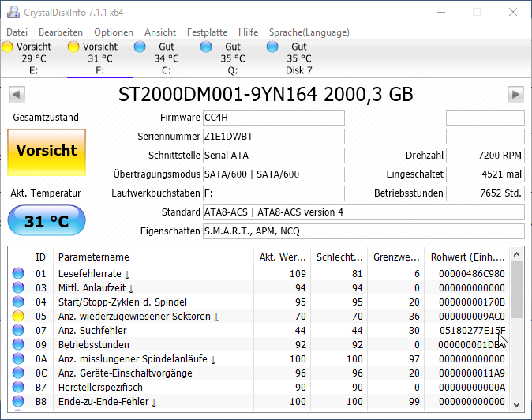Click yellow orb of wiederzugewiesener Sektoren row
The image size is (532, 420).
click(x=18, y=316)
